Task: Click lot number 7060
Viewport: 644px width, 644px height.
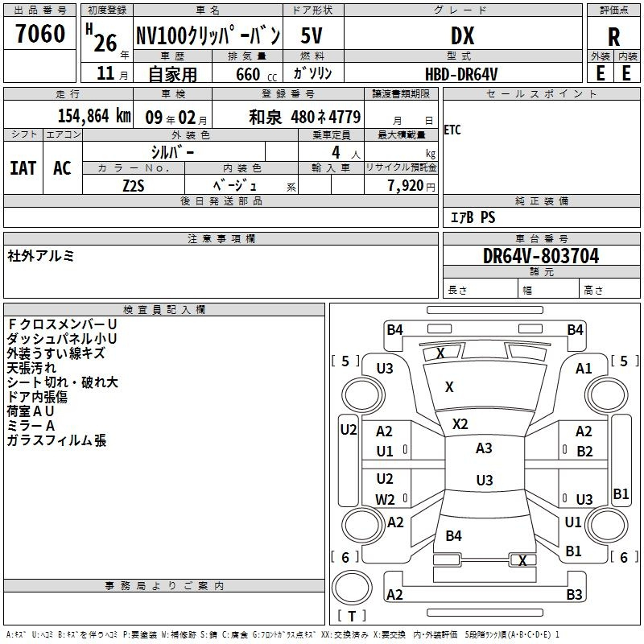Action: (40, 33)
